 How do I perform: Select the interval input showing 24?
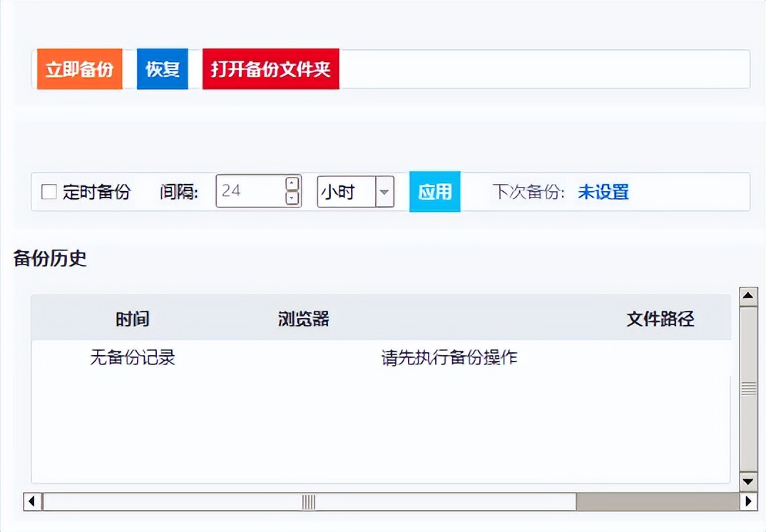point(250,191)
